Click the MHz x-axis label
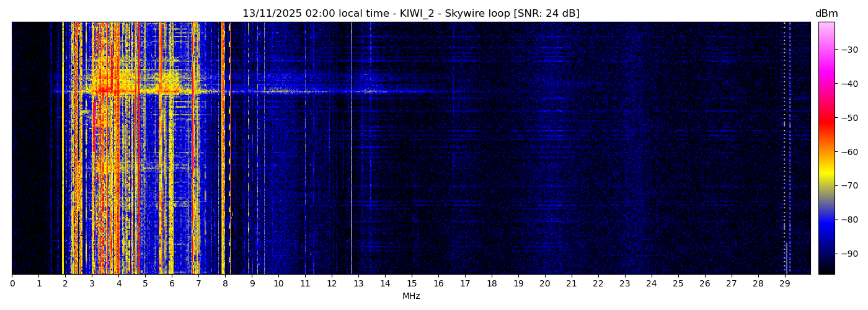 pos(411,296)
